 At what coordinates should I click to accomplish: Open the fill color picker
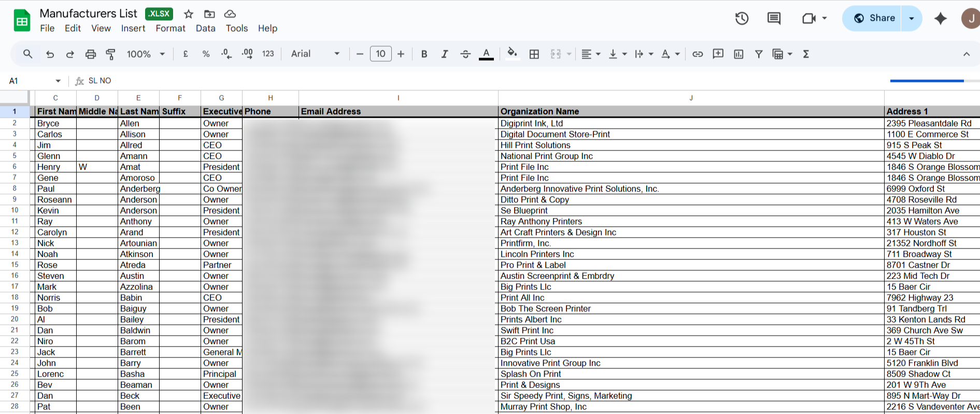tap(512, 54)
